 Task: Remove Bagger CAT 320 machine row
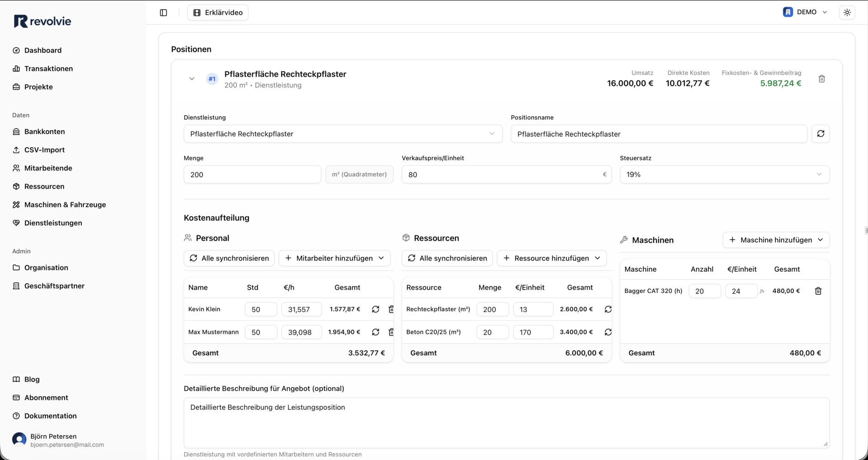pos(818,291)
